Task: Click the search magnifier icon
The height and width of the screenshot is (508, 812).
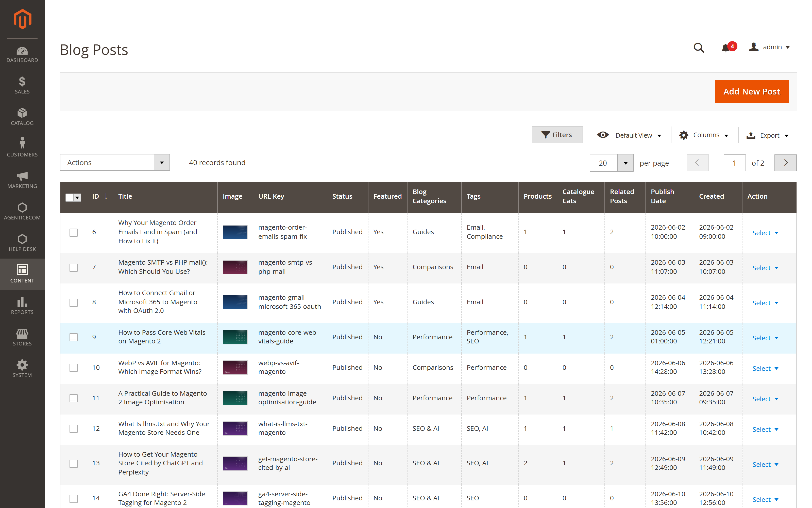Action: [699, 48]
